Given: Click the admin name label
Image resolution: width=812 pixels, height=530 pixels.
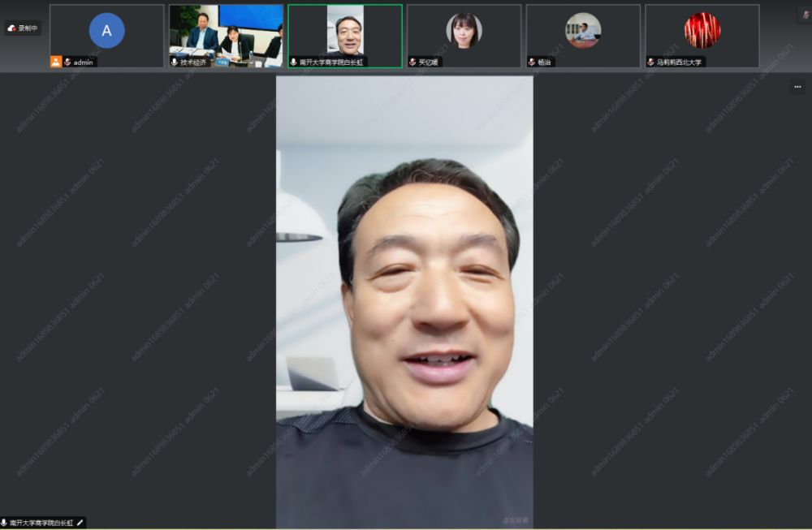Looking at the screenshot, I should [83, 62].
